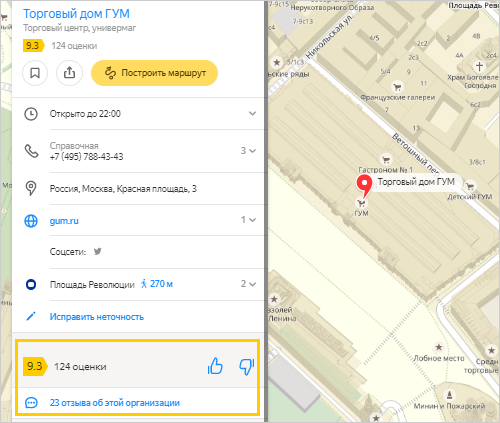Image resolution: width=500 pixels, height=423 pixels.
Task: Click the Торговый дом ГУМ map label
Action: 416,182
